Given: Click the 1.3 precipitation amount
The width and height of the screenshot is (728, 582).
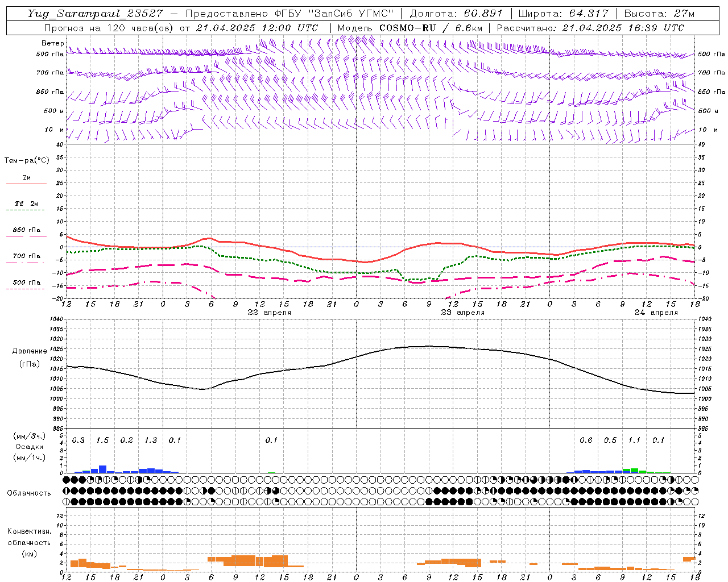Looking at the screenshot, I should tap(151, 440).
